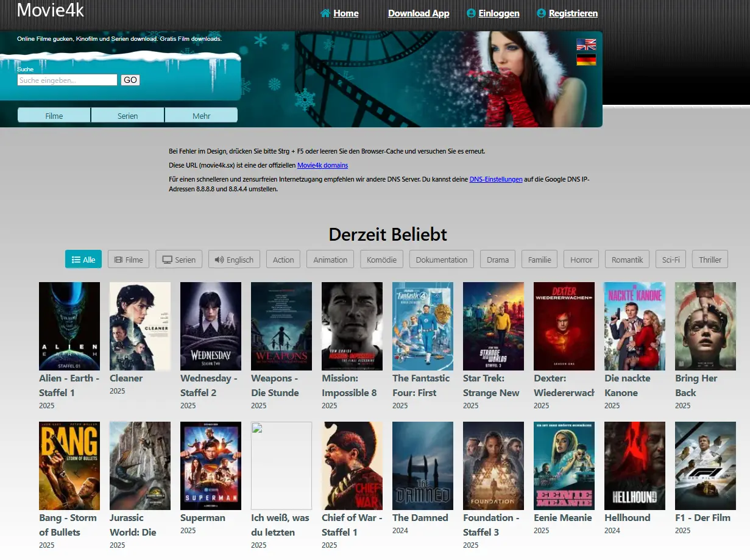
Task: Expand the Serien navigation menu
Action: pos(127,116)
